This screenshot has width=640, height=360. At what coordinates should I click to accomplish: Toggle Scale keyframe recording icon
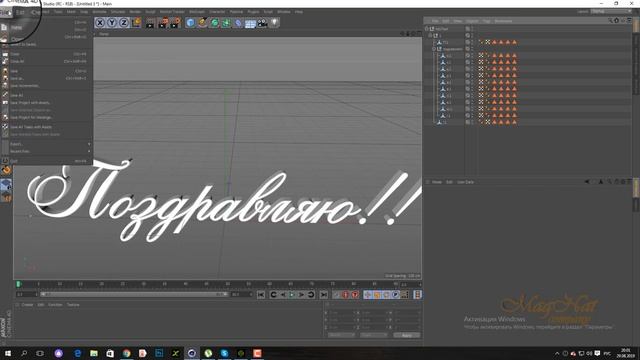coord(377,295)
